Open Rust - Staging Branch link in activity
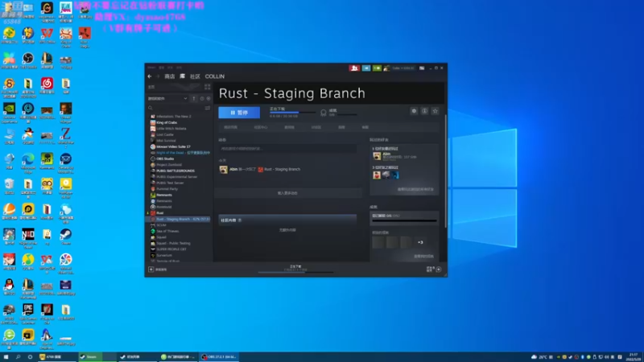Viewport: 644px width, 362px height. click(x=282, y=169)
